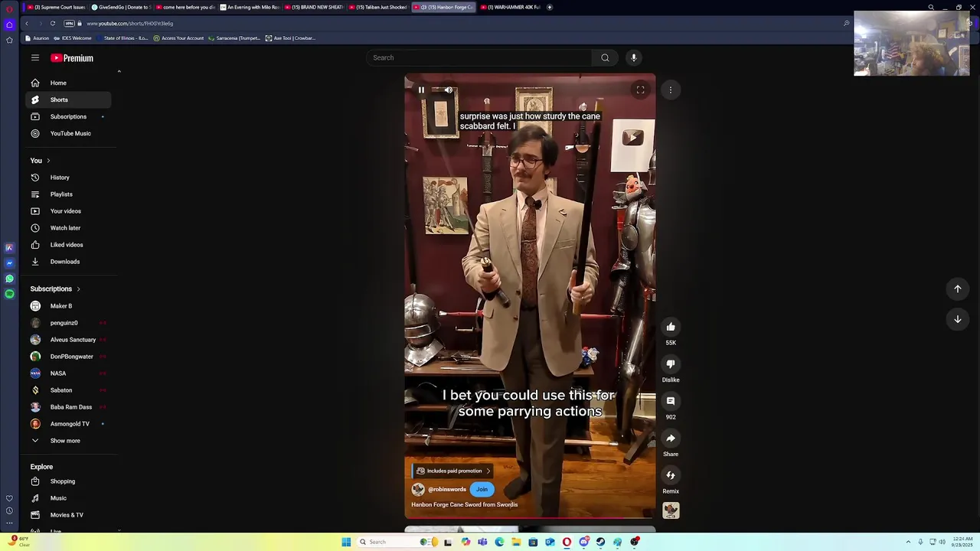Open Home in the sidebar
Image resolution: width=980 pixels, height=551 pixels.
click(x=67, y=83)
